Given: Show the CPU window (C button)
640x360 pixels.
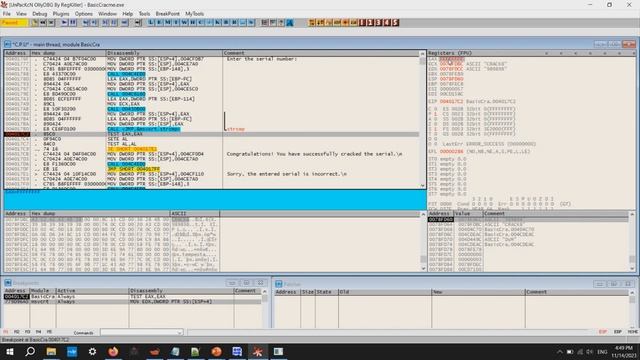Looking at the screenshot, I should (x=201, y=22).
